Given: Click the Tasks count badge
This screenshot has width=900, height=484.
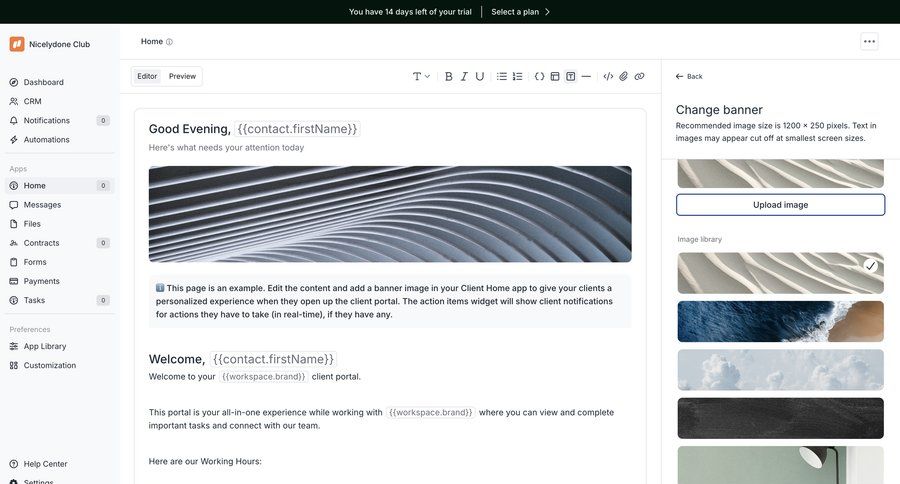Looking at the screenshot, I should (103, 300).
